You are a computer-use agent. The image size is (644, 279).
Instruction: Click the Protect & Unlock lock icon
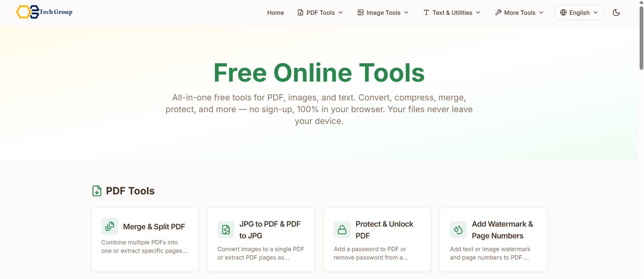[342, 230]
